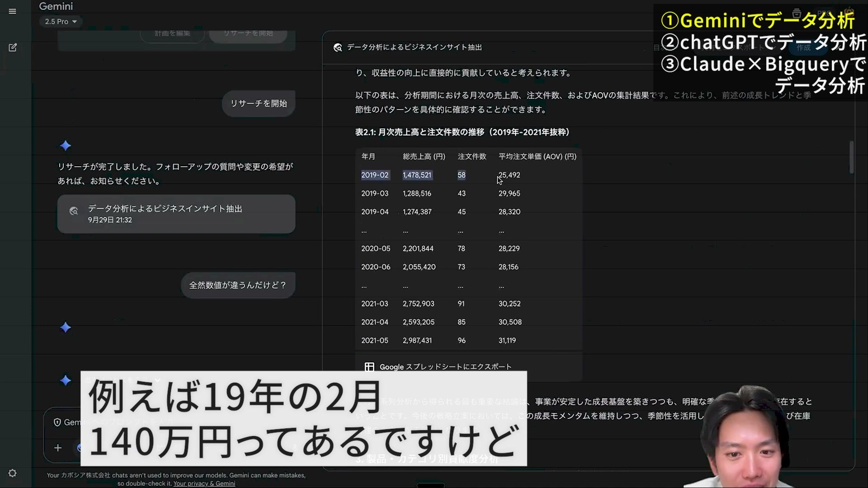
Task: Click the Gemini sparkle above リサーチが完了しました
Action: pos(66,145)
